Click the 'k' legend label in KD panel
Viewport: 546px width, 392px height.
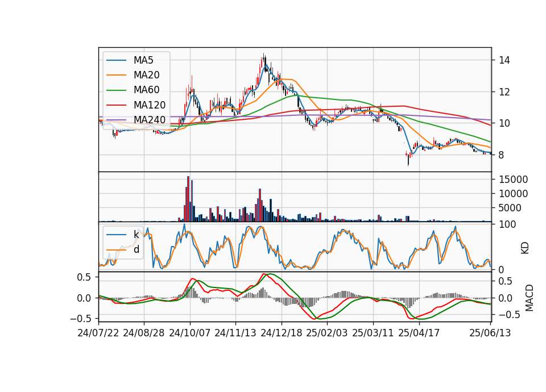point(136,235)
